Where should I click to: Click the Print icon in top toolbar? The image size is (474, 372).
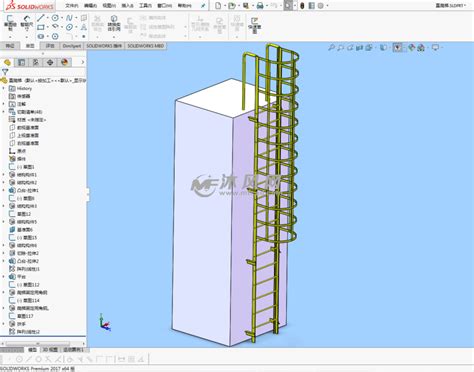click(x=260, y=5)
